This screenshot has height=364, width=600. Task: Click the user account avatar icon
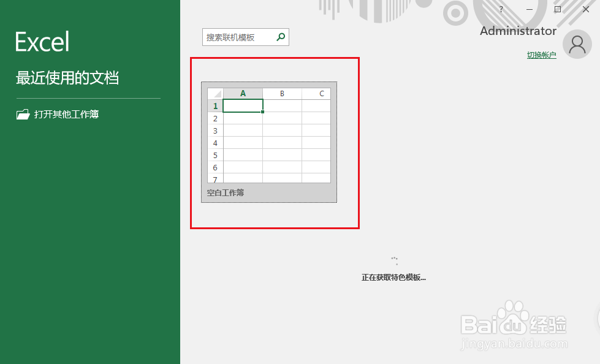[577, 44]
